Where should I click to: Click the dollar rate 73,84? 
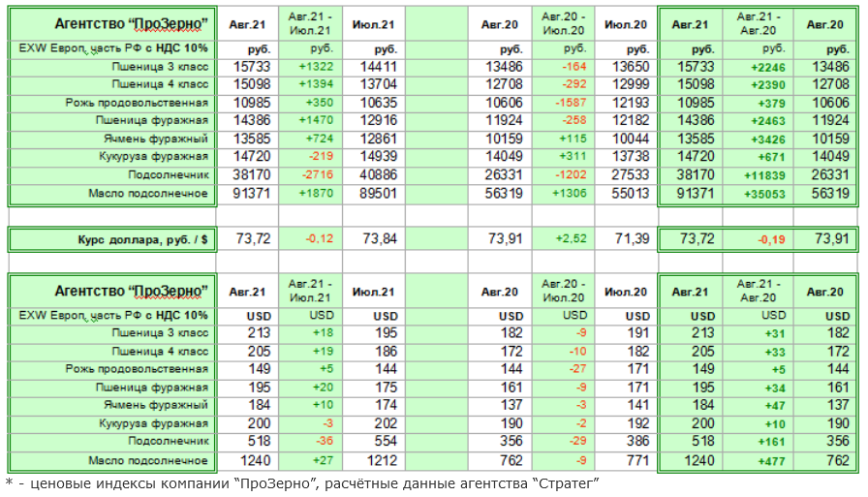[x=380, y=239]
